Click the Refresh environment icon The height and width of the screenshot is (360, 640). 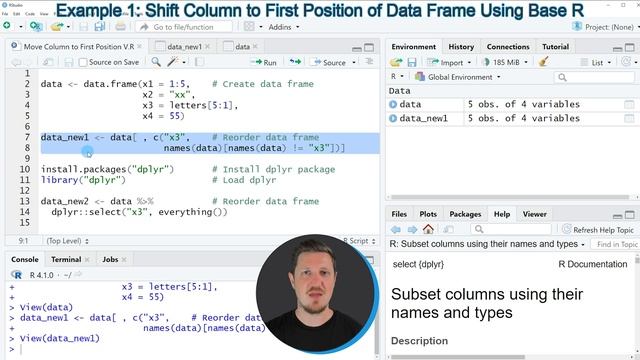[x=626, y=62]
